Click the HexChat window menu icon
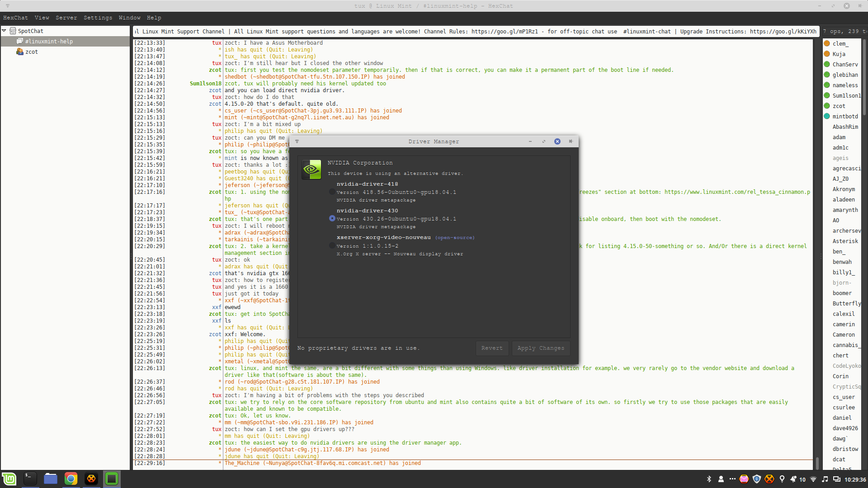 (8, 6)
